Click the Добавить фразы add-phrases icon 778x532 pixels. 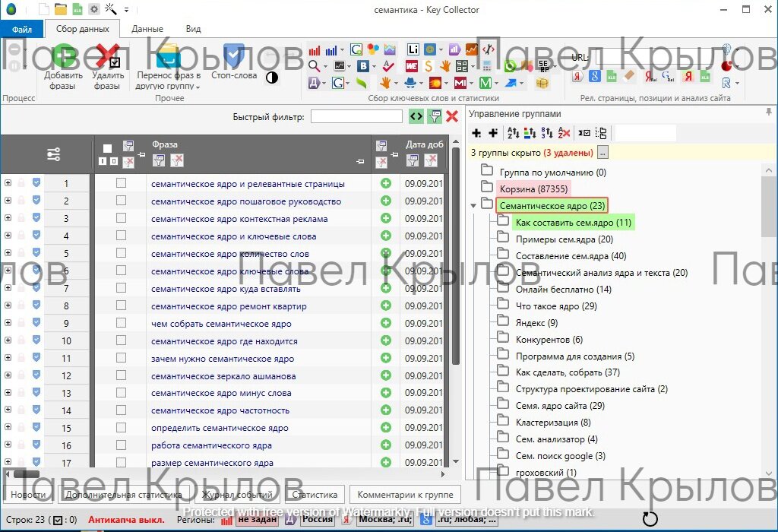click(x=63, y=55)
